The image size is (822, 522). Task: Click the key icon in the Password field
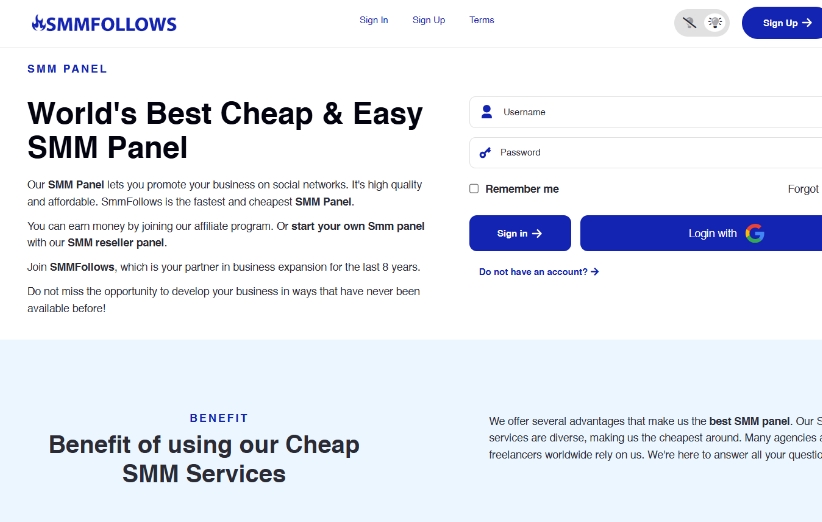[485, 153]
